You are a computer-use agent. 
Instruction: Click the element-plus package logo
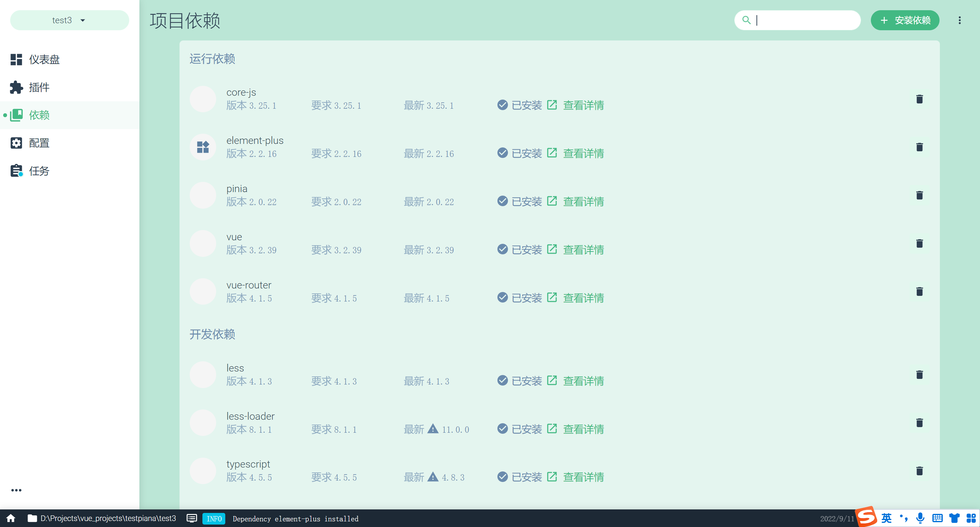tap(203, 147)
